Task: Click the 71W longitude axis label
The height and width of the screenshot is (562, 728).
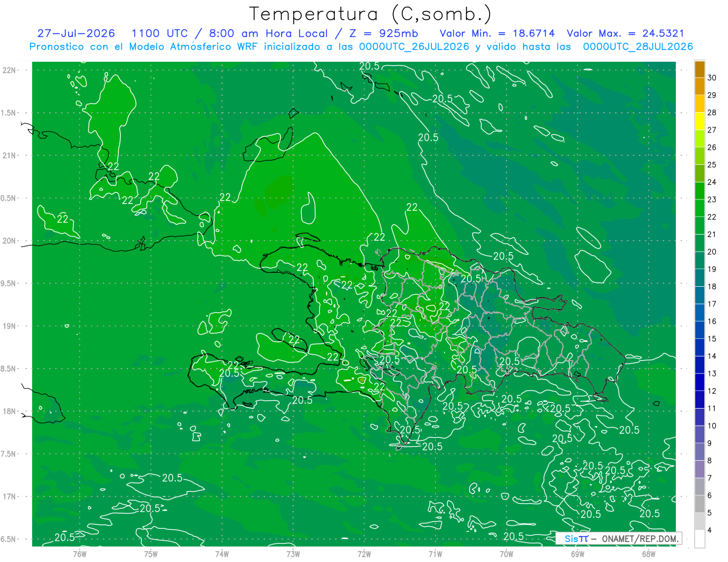Action: [x=435, y=554]
